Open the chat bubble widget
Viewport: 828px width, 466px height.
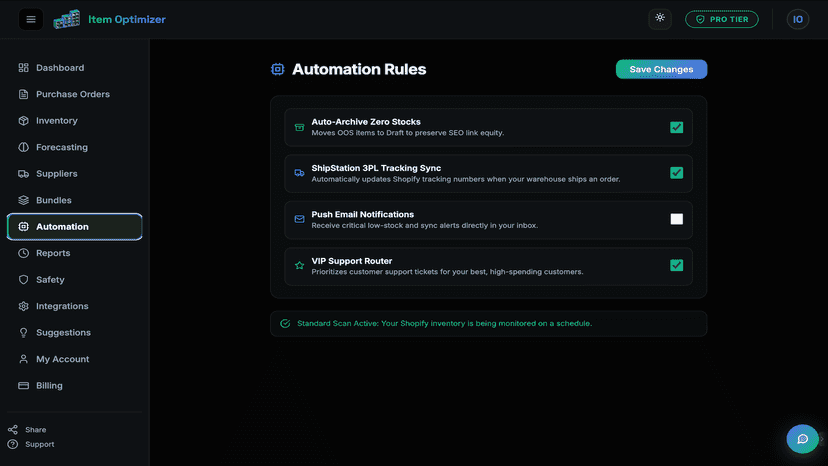click(802, 439)
